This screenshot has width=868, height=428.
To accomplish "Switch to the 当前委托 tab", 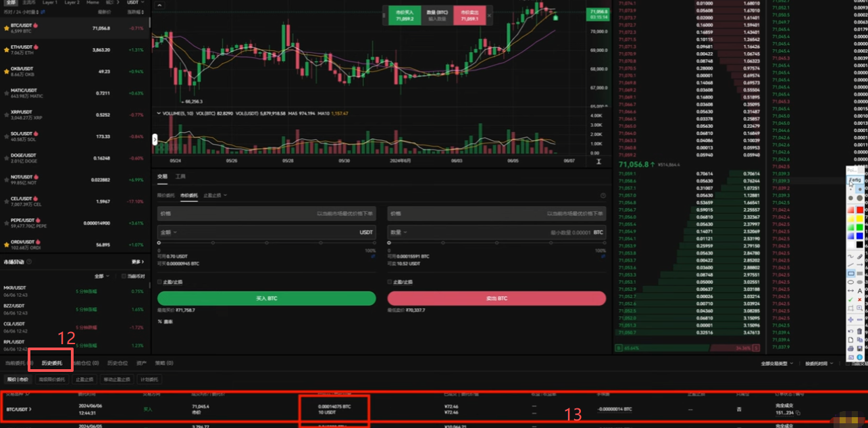I will click(x=19, y=363).
